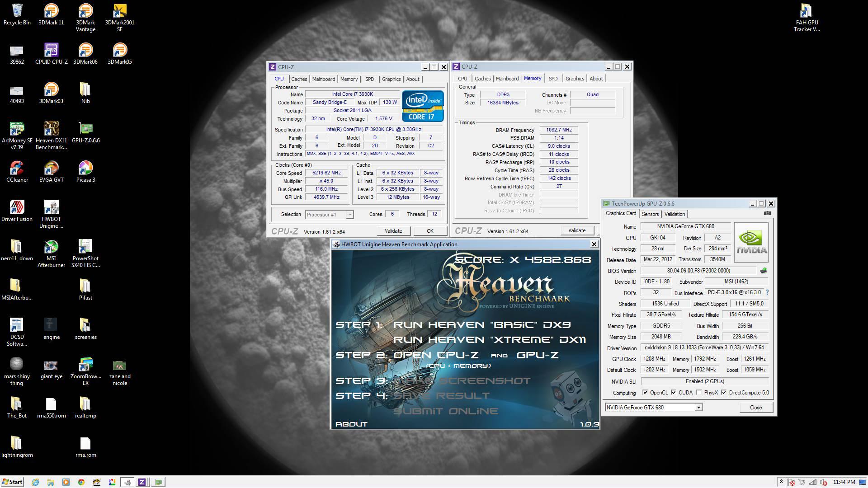Viewport: 868px width, 488px height.
Task: Click GPU Name field NVIDIA GeForce GTX 680
Action: click(685, 226)
